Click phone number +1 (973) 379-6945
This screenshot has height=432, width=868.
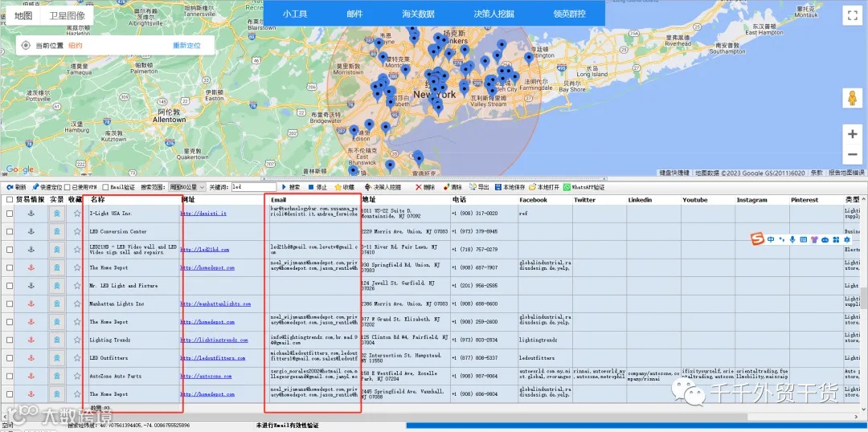pos(474,231)
